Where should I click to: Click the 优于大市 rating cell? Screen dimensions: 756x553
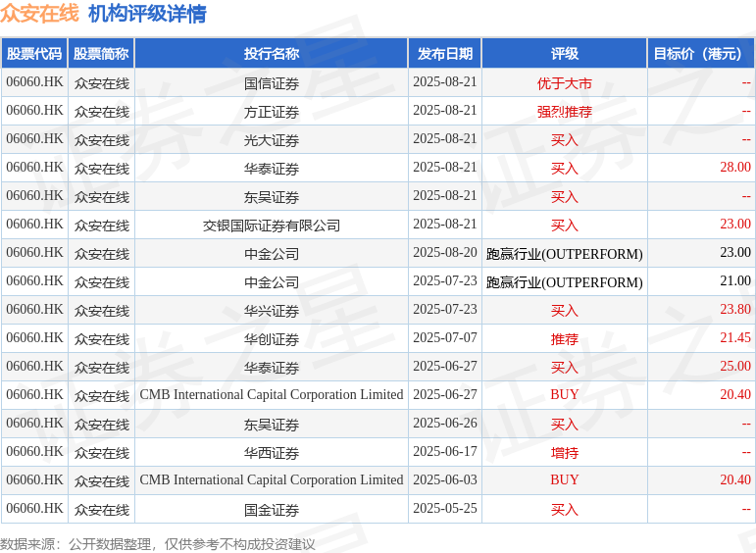565,83
